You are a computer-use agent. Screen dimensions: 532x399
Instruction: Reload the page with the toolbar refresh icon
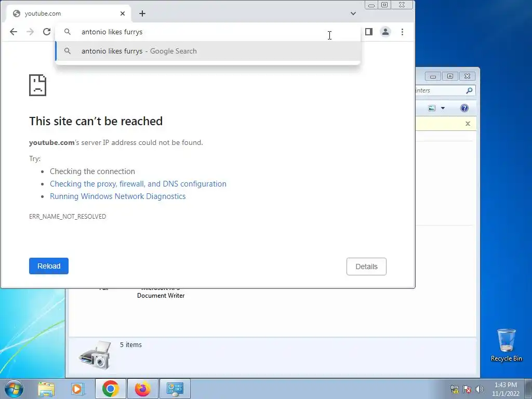coord(47,32)
